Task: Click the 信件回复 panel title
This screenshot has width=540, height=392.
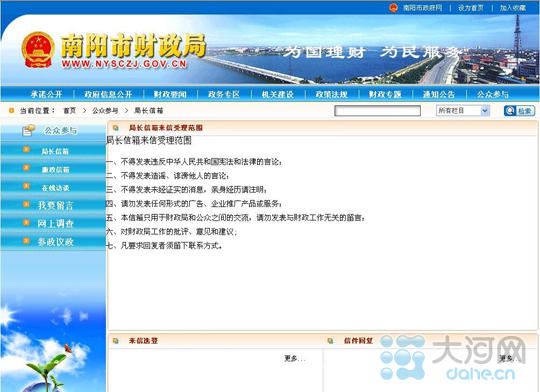Action: click(x=358, y=341)
